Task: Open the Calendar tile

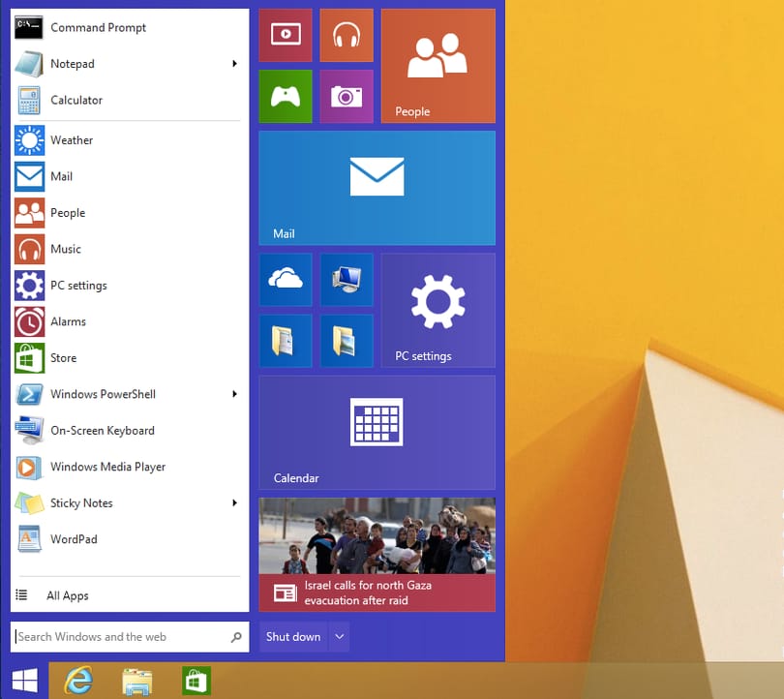Action: 377,433
